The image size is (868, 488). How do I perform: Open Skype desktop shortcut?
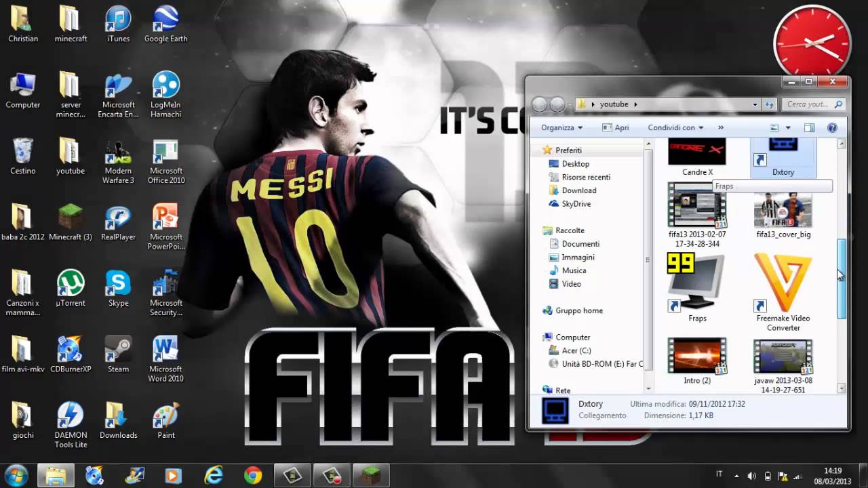pyautogui.click(x=118, y=288)
